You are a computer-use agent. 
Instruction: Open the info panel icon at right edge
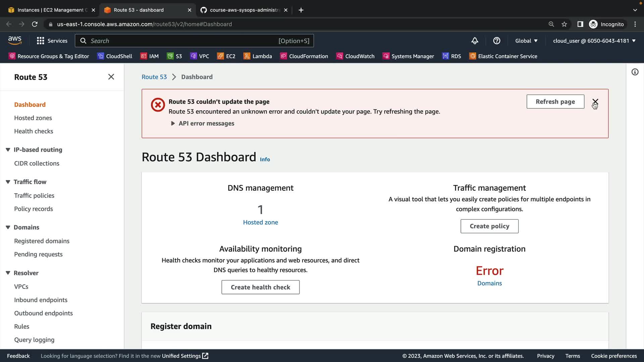(x=635, y=72)
